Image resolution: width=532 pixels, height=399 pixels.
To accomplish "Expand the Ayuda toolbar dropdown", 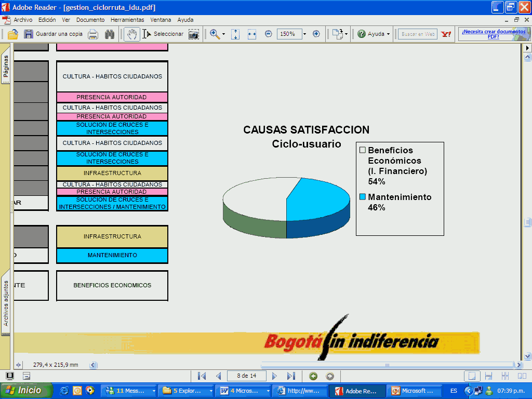I will pyautogui.click(x=388, y=34).
